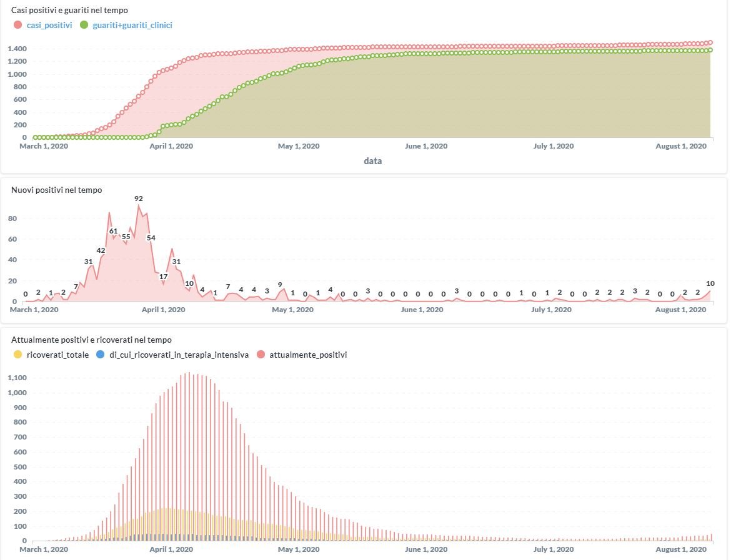Toggle the guariti+guariti_clinici series label

point(132,25)
